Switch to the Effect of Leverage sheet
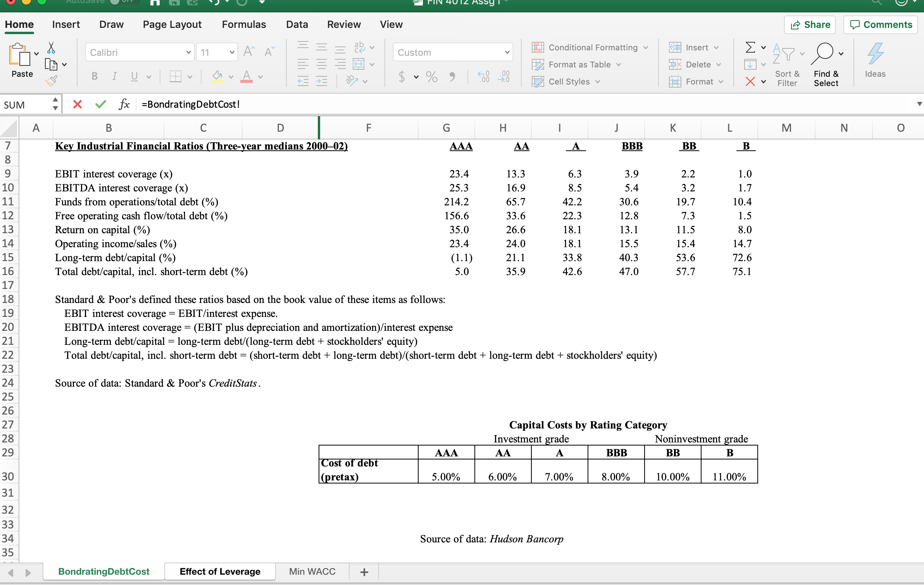 pyautogui.click(x=219, y=571)
